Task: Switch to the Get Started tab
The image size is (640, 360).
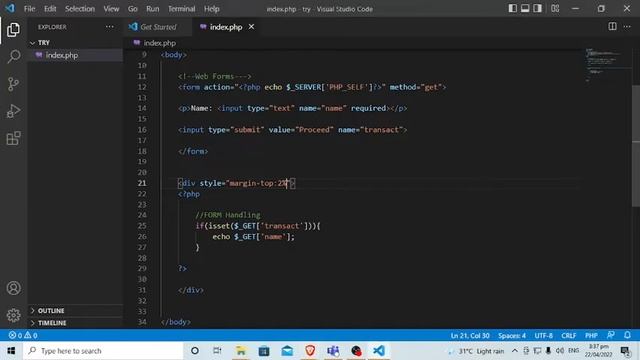Action: pos(158,27)
